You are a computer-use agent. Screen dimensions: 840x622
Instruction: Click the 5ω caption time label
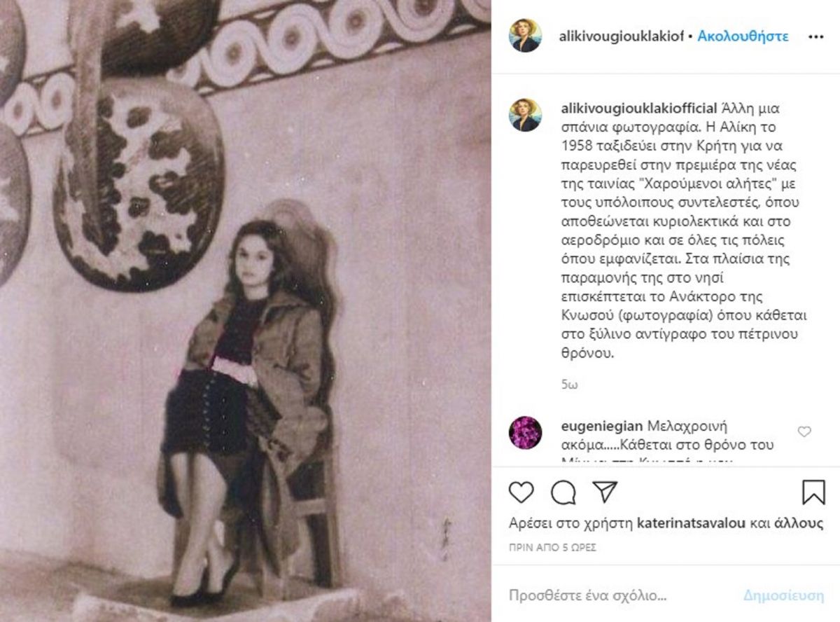tap(569, 385)
